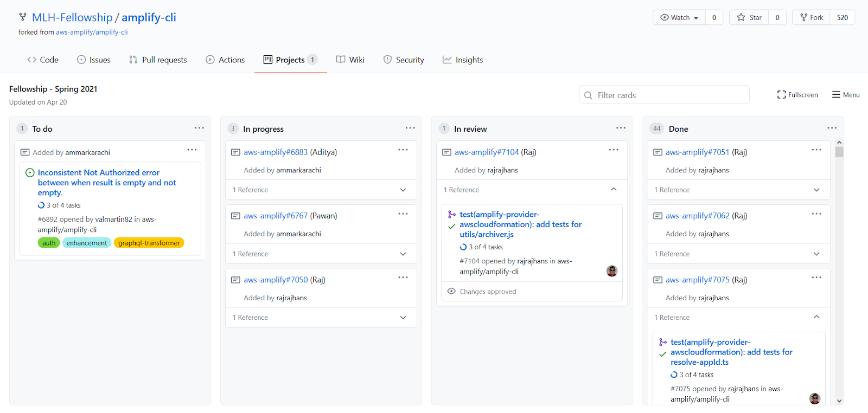868x413 pixels.
Task: Open menu on ammarkarachi To do card
Action: [x=192, y=150]
